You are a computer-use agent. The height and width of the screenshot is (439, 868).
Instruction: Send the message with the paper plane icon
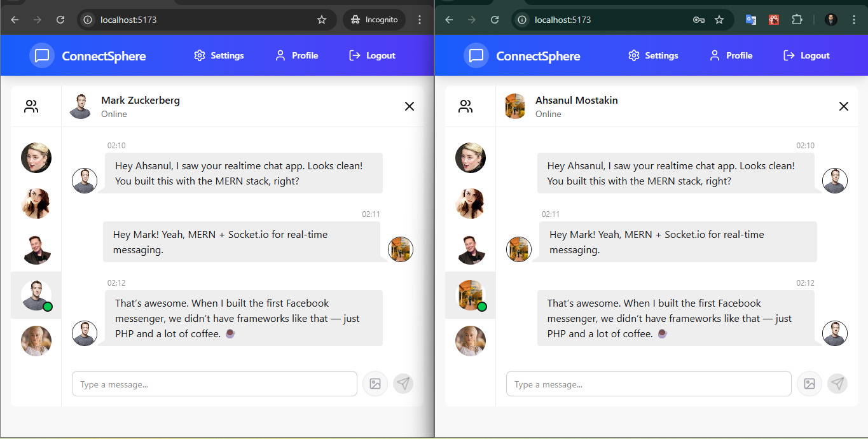tap(403, 384)
